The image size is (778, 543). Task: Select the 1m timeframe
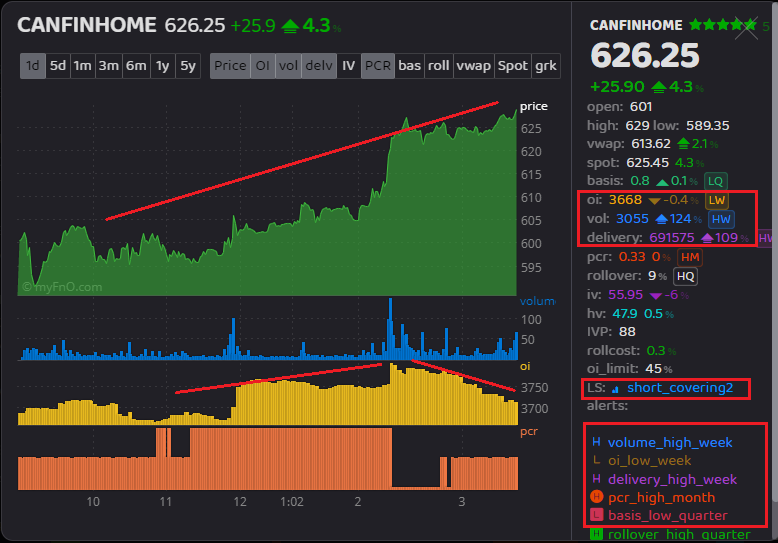82,66
